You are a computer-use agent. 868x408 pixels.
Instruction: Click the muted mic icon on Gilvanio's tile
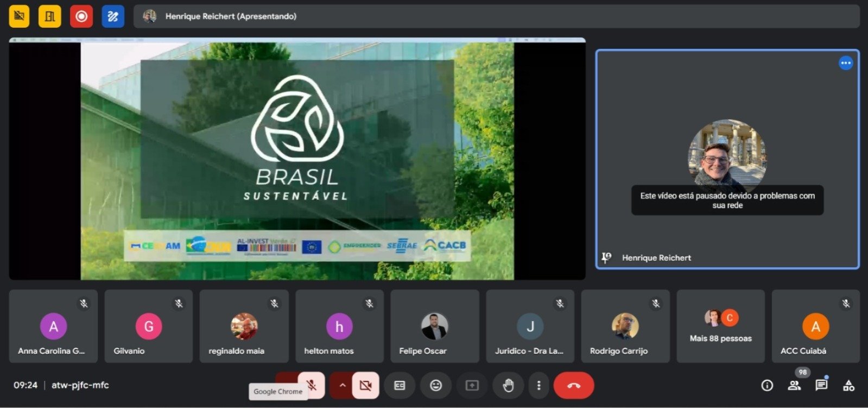click(x=179, y=304)
